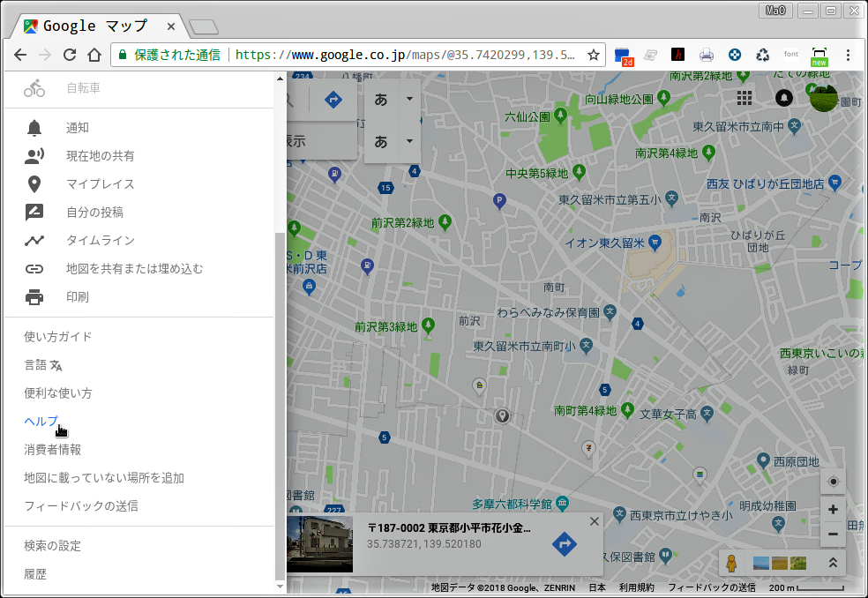Open the 使い方ガイド link
Image resolution: width=868 pixels, height=598 pixels.
(58, 337)
